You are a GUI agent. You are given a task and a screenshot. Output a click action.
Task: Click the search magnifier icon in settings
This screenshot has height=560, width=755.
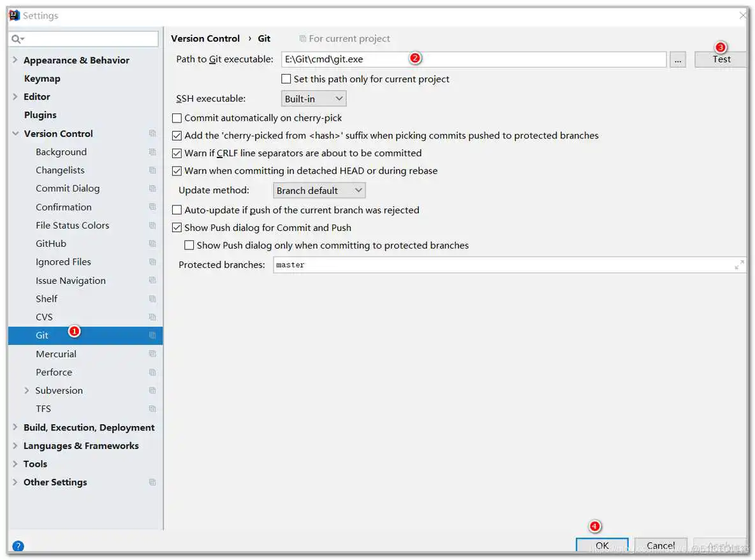(17, 40)
